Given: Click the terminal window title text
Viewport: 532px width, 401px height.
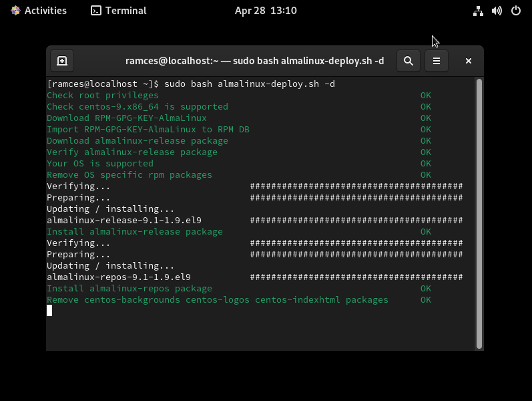Looking at the screenshot, I should click(255, 61).
